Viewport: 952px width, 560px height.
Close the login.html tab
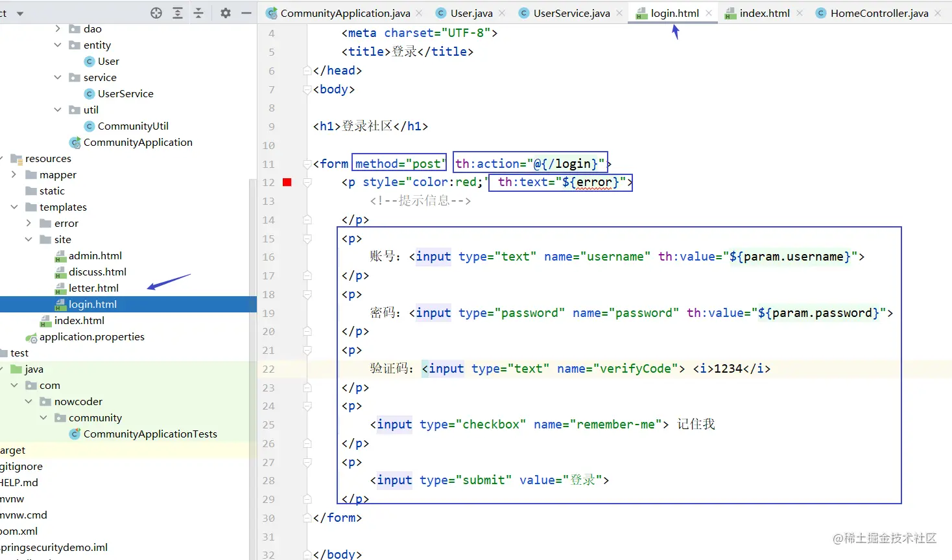[x=709, y=13]
